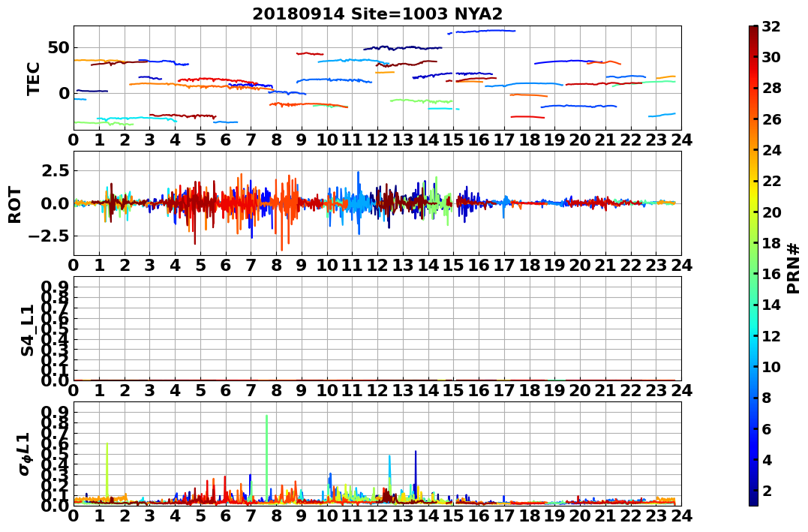Select colorbar tick label "10"
Screen dimensions: 808x532
(x=771, y=366)
